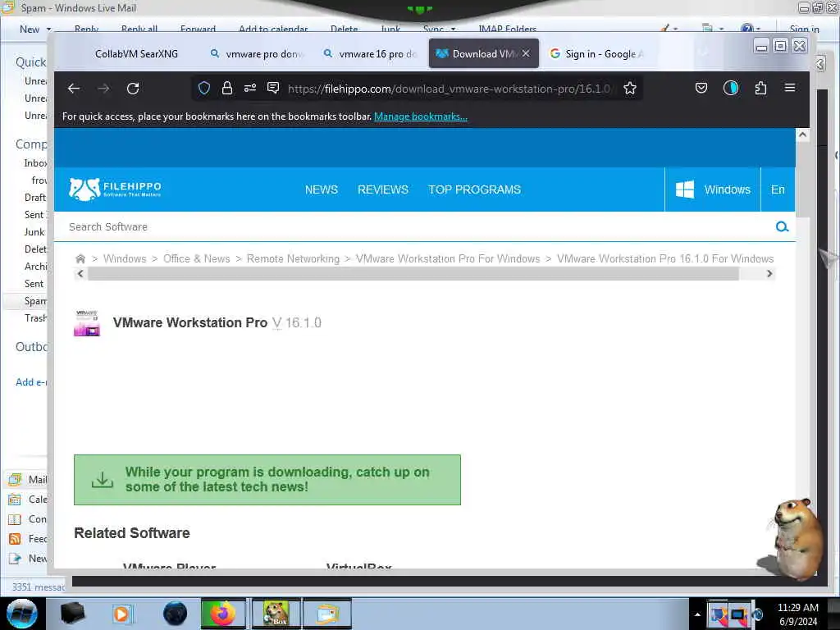Switch to vmware 16 pro search tab
The height and width of the screenshot is (630, 840).
(x=372, y=53)
